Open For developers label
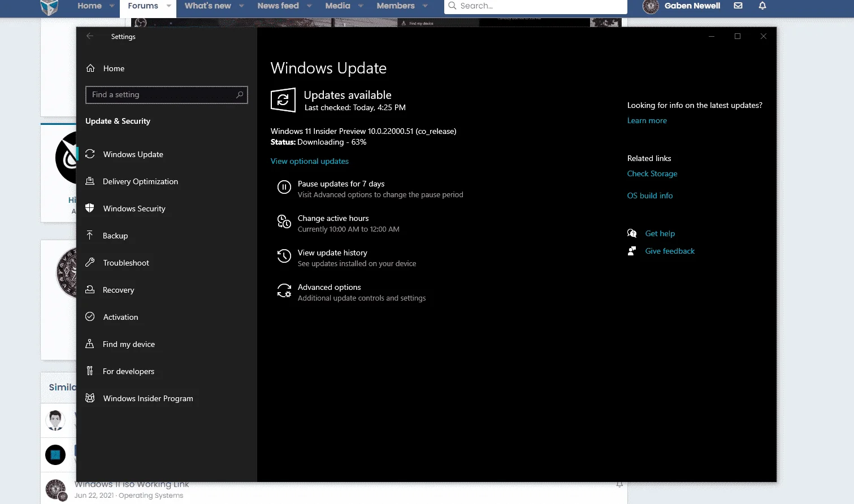This screenshot has width=854, height=504. coord(128,371)
